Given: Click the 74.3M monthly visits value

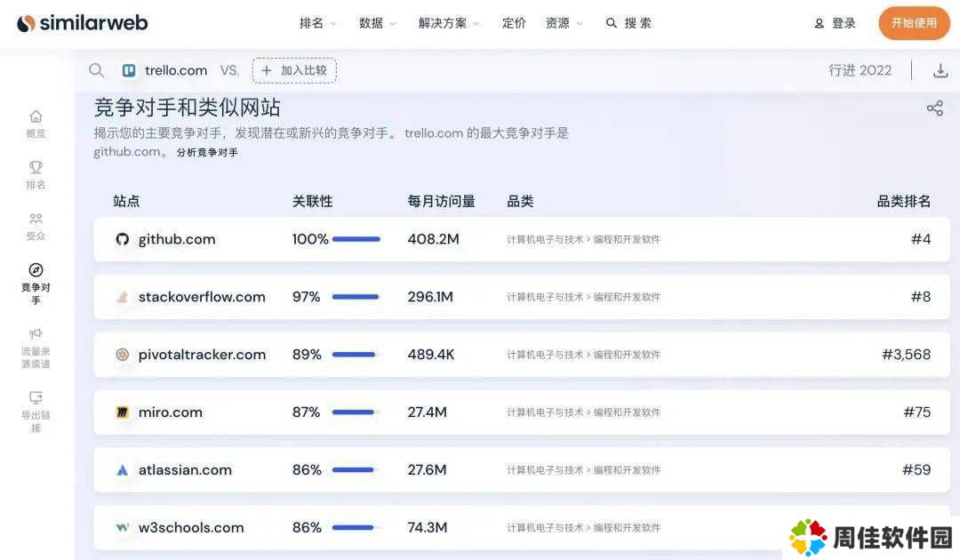Looking at the screenshot, I should pos(428,528).
